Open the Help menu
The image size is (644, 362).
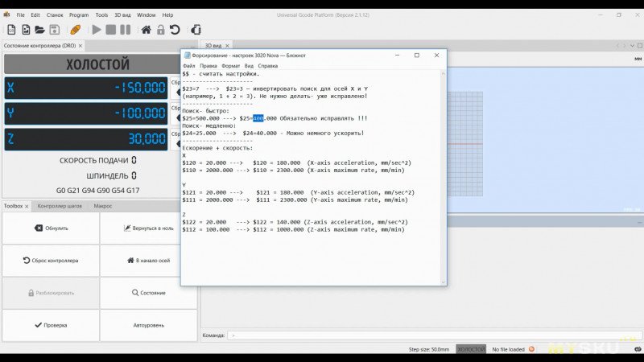coord(167,14)
